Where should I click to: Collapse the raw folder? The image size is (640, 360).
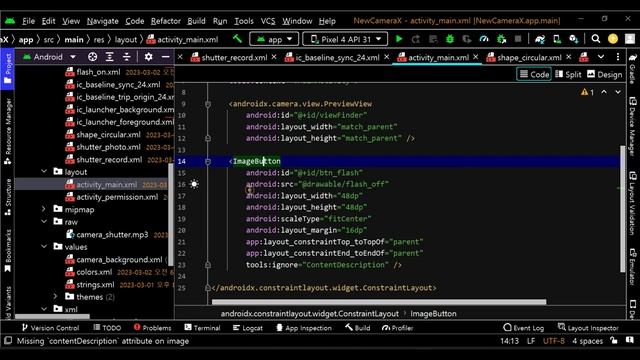tap(44, 222)
